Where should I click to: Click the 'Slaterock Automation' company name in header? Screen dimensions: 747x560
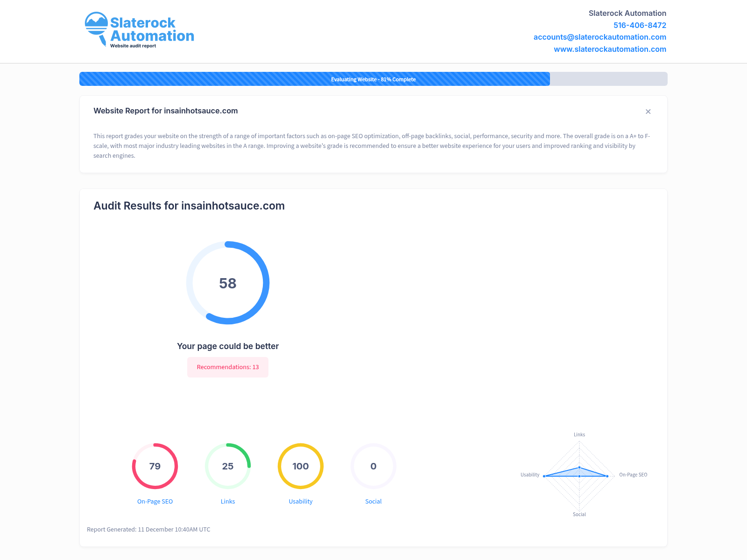click(x=627, y=13)
